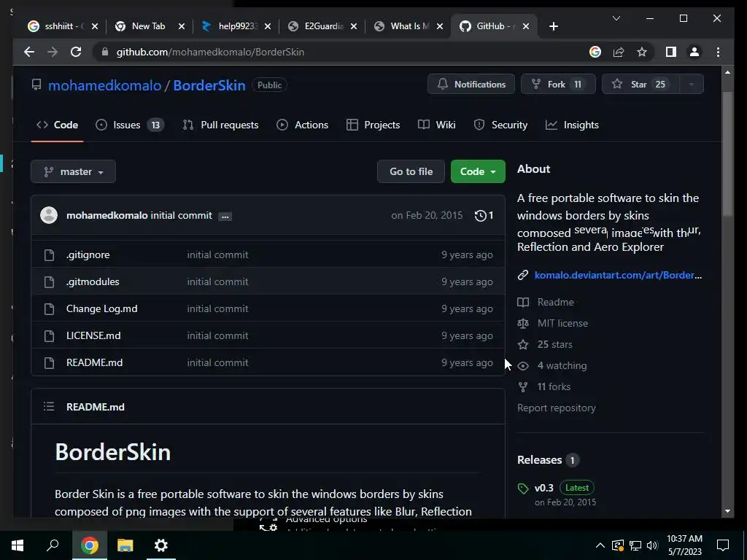
Task: Expand the Star lists dropdown arrow
Action: [x=691, y=85]
